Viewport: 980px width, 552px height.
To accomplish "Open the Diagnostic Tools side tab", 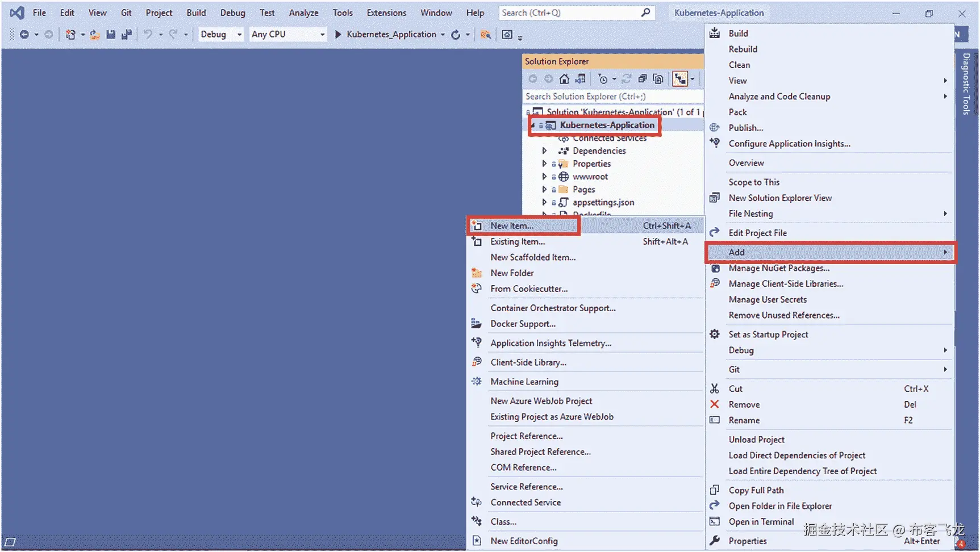I will pyautogui.click(x=966, y=84).
